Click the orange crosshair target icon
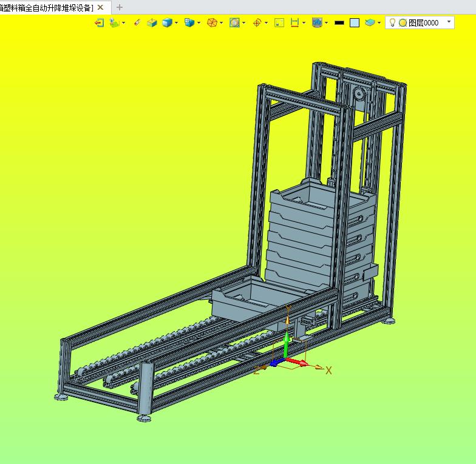The image size is (476, 464). [257, 23]
